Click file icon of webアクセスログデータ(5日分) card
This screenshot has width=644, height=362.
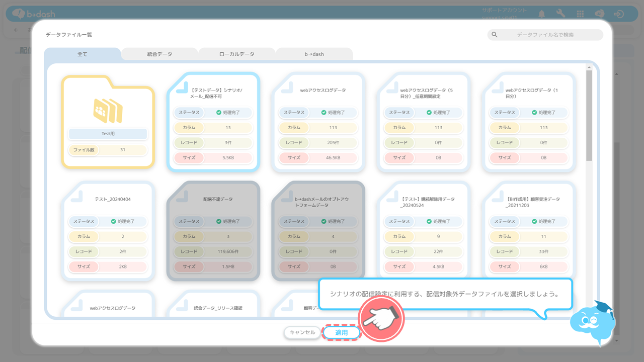(392, 87)
